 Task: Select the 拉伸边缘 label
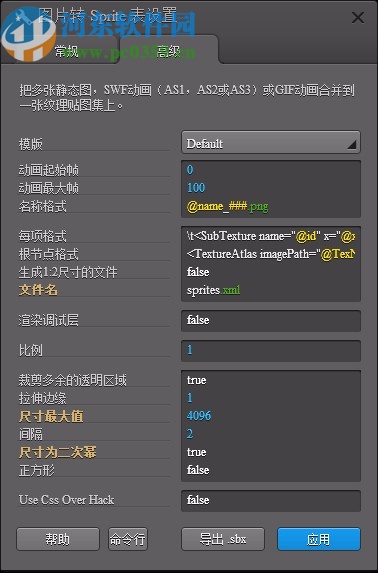tap(42, 398)
